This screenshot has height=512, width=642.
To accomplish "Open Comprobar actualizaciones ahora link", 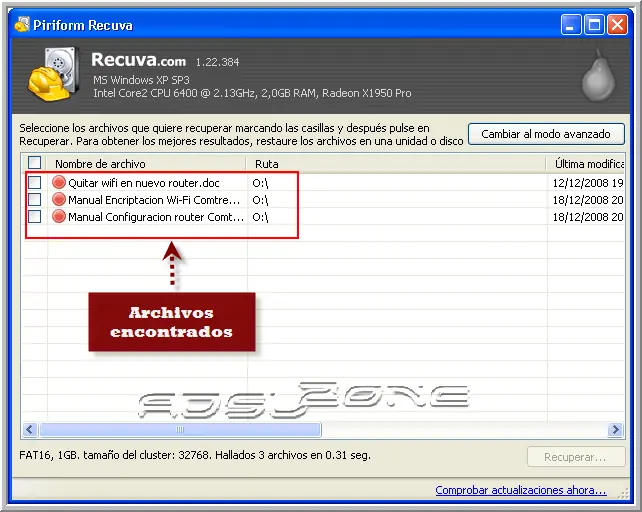I will coord(521,490).
